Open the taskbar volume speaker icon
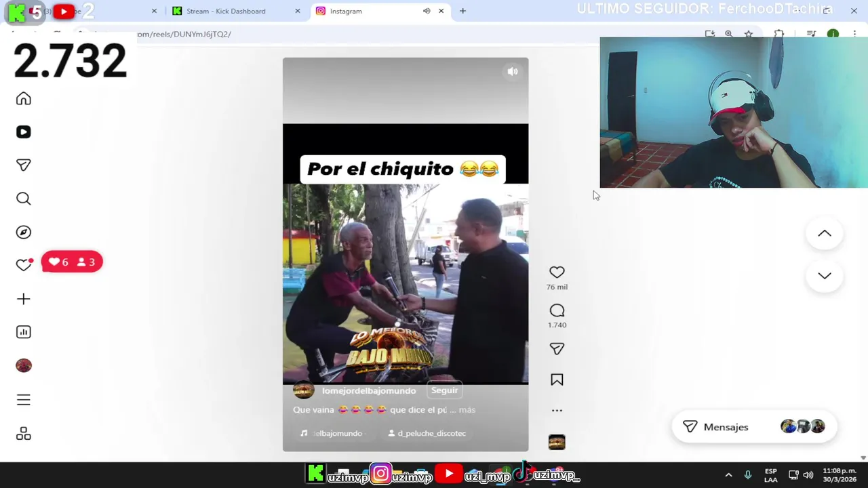 (808, 475)
